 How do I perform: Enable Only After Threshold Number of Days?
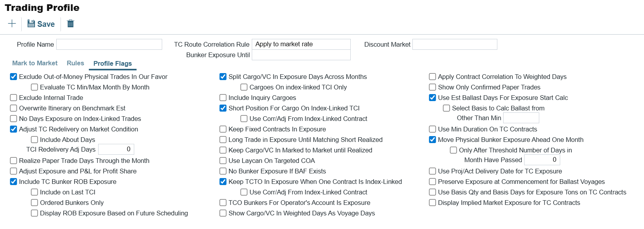coord(454,150)
